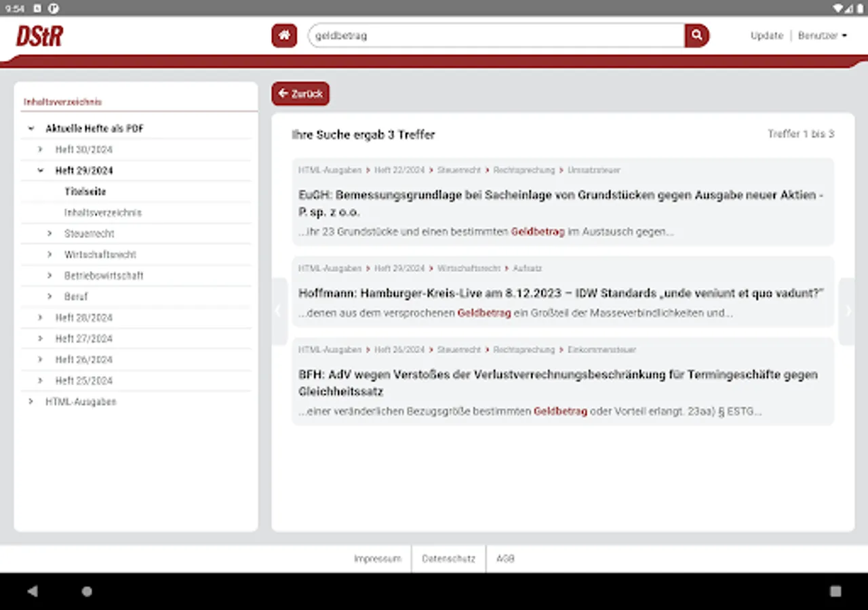The height and width of the screenshot is (610, 868).
Task: Click the Umsatzsteuer breadcrumb in first result
Action: (x=594, y=170)
